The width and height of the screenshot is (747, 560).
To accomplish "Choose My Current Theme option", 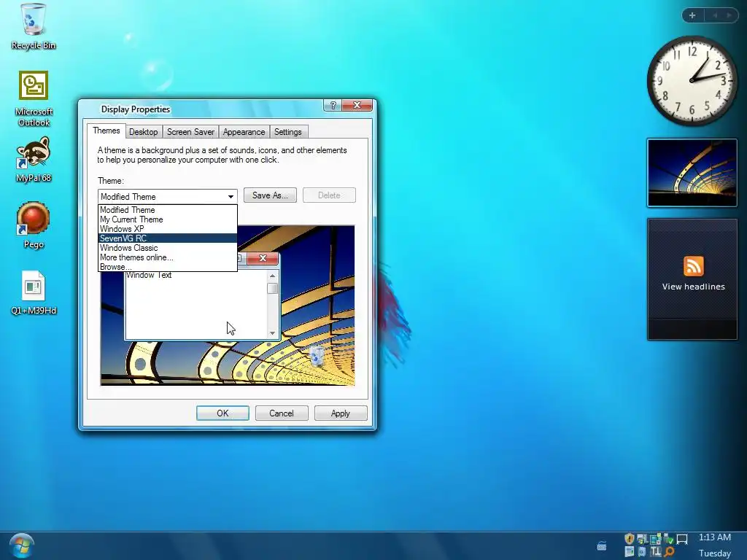I will [x=168, y=219].
